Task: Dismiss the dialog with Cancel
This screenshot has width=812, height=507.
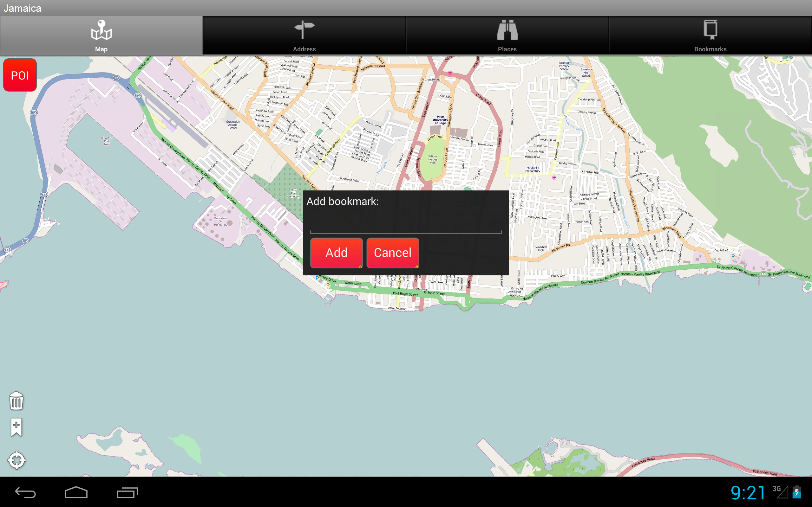Action: coord(393,253)
